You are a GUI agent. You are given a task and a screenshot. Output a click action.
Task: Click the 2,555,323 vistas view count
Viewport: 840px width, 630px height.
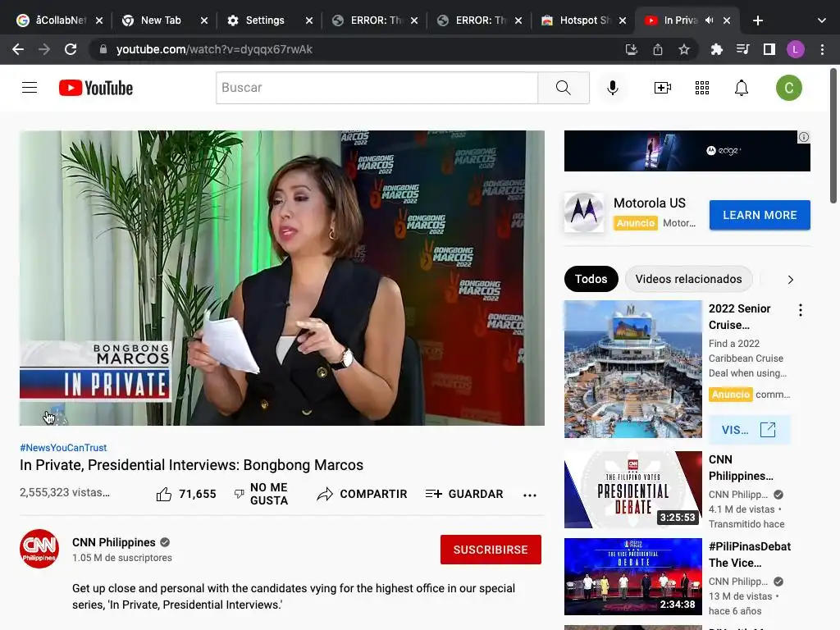[64, 492]
